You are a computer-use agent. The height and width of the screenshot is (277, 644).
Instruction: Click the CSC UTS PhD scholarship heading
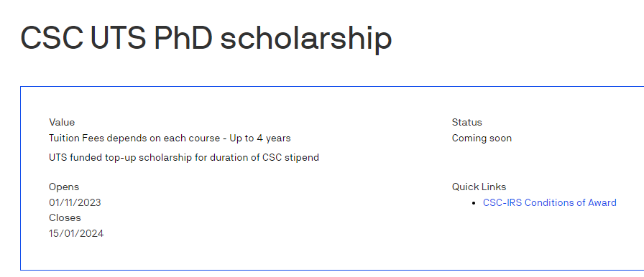pos(206,38)
